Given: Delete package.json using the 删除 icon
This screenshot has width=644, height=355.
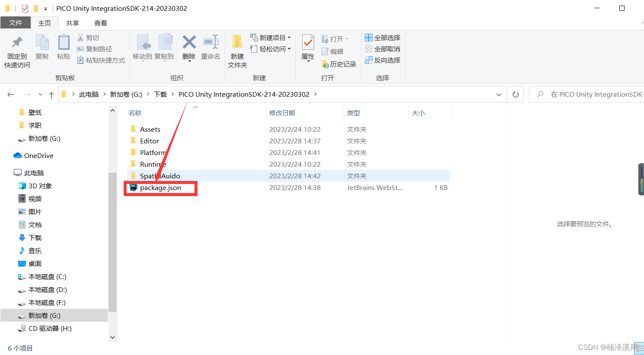Looking at the screenshot, I should click(x=189, y=48).
